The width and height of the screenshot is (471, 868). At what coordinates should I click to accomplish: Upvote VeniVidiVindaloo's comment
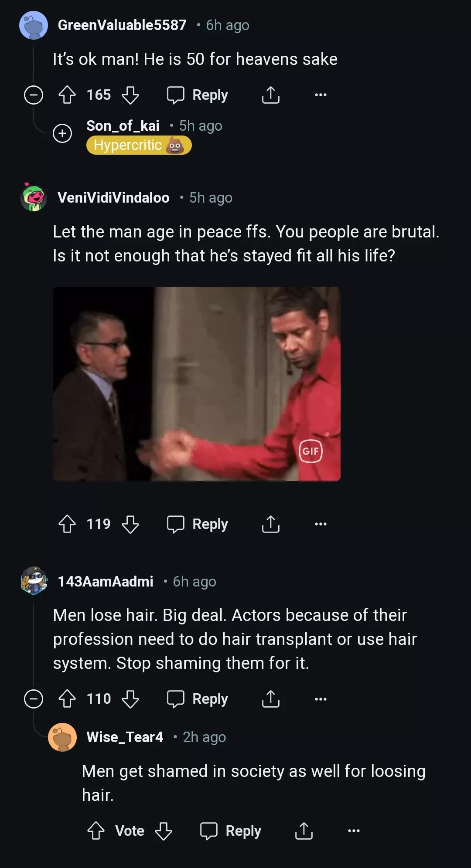[67, 524]
